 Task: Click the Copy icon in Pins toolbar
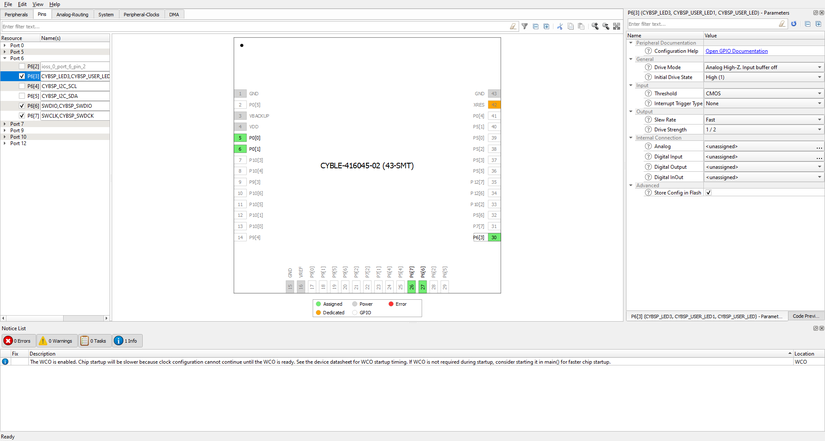pyautogui.click(x=570, y=26)
